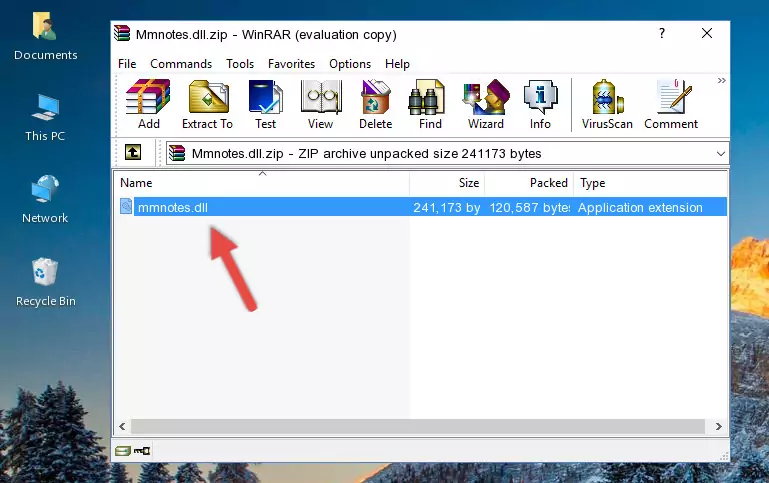Open the File menu
The image size is (769, 483).
pyautogui.click(x=127, y=64)
